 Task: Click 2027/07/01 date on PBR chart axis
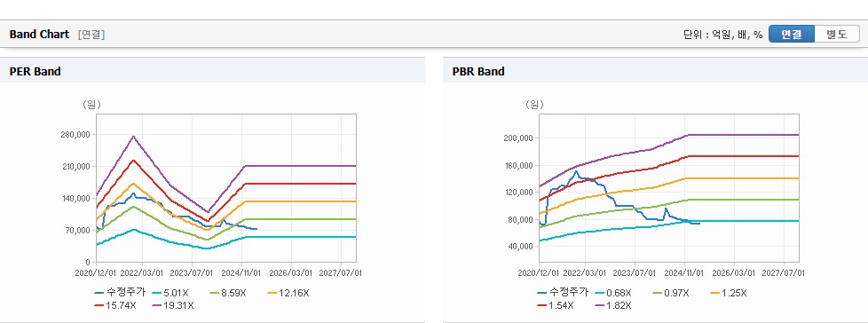pyautogui.click(x=784, y=272)
